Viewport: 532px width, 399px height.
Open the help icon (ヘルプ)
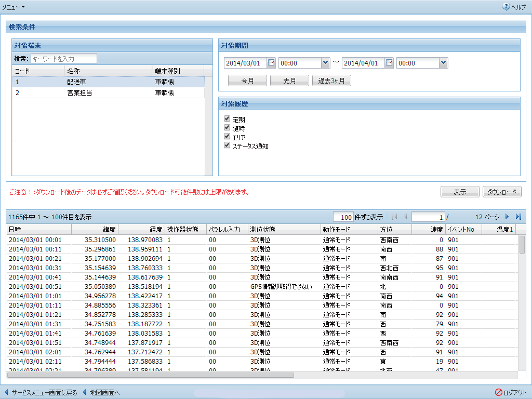(506, 7)
